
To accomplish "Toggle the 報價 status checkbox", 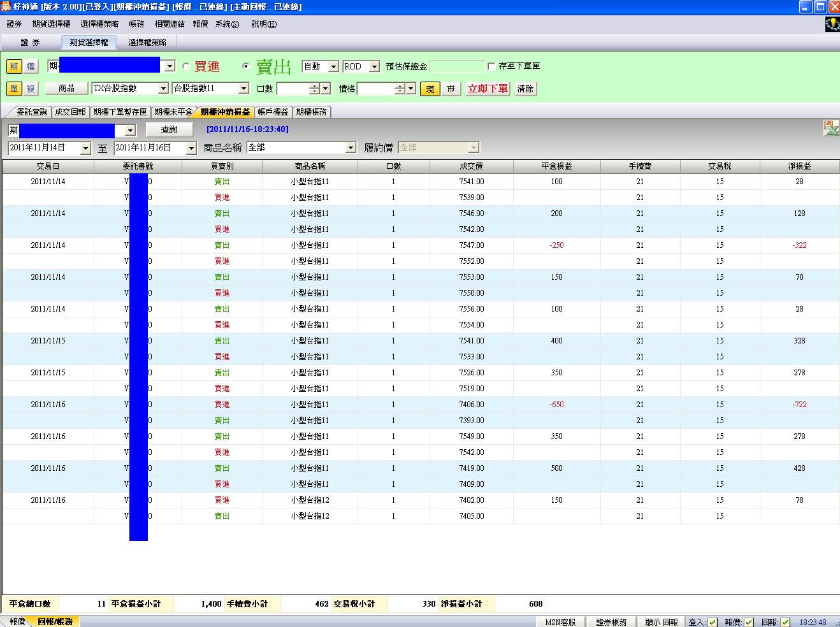I will coord(749,622).
